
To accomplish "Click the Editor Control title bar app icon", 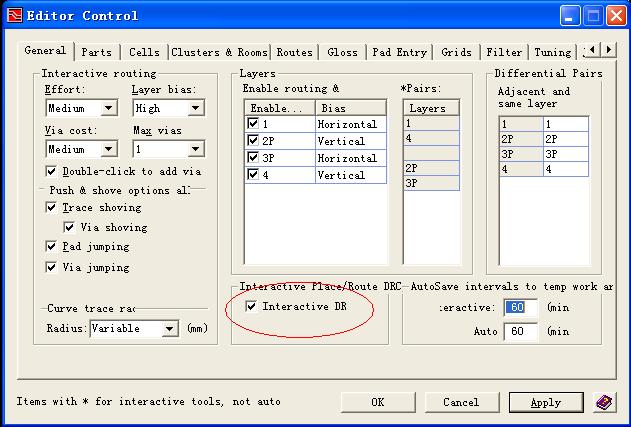I will tap(14, 16).
